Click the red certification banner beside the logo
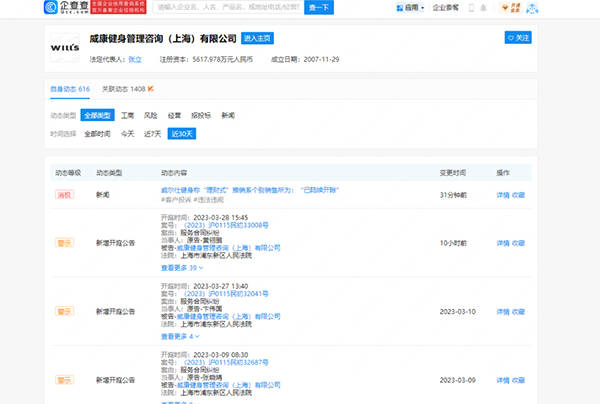The width and height of the screenshot is (600, 404). pos(119,7)
